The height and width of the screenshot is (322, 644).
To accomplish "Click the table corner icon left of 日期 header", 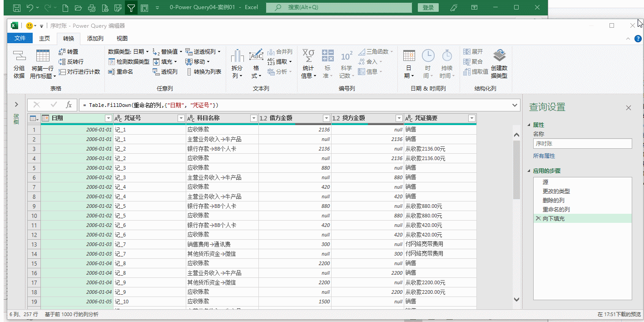I will point(34,118).
